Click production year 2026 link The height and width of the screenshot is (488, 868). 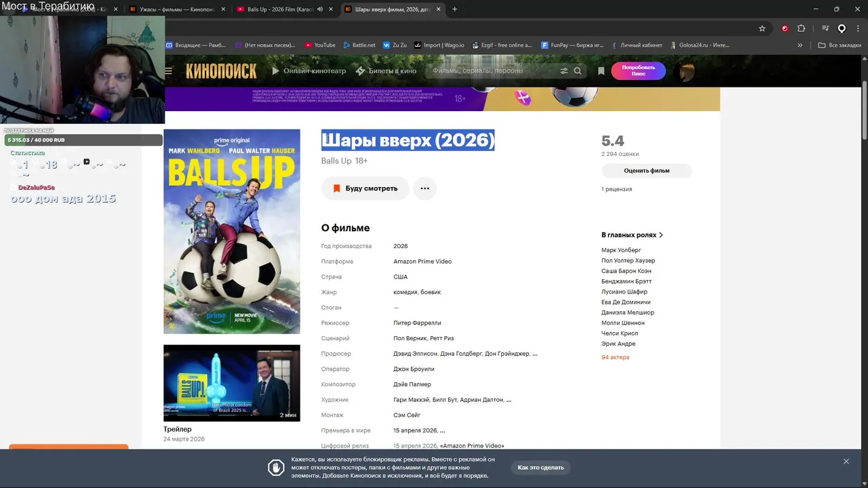[400, 246]
